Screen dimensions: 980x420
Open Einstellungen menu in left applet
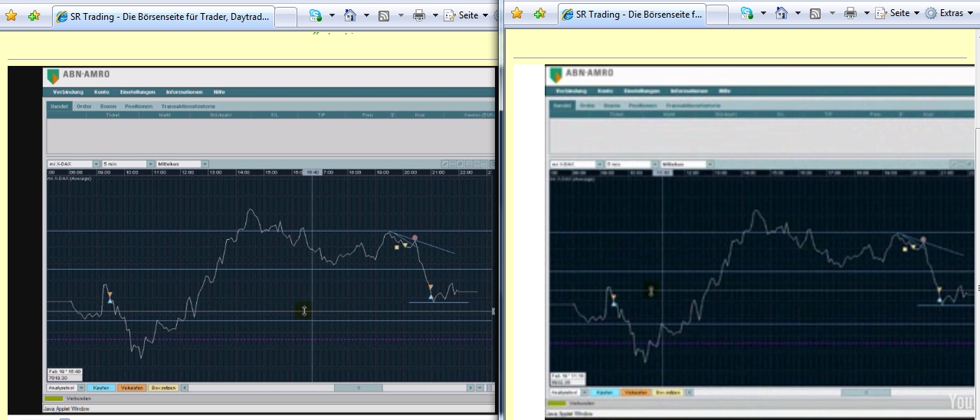pyautogui.click(x=138, y=92)
